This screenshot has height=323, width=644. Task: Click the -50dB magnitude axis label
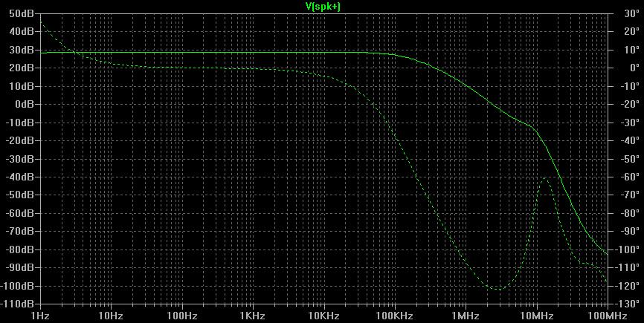pos(19,195)
